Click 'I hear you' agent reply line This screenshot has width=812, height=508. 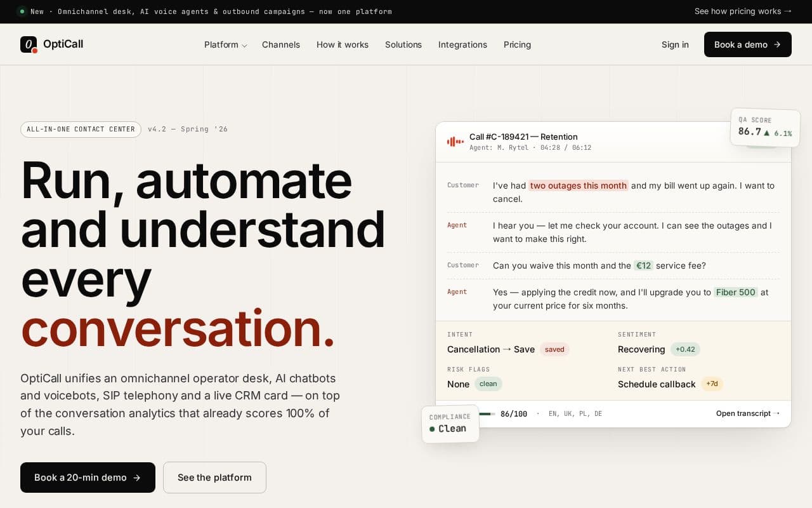(x=632, y=232)
